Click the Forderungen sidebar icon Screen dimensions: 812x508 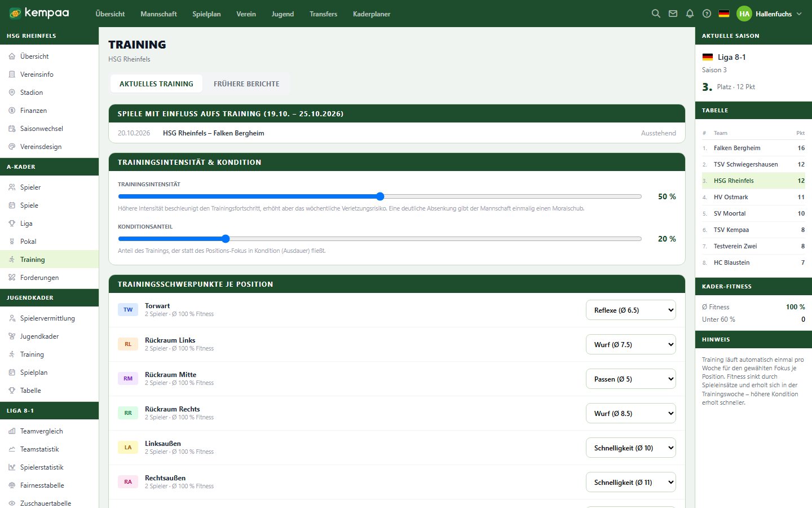(x=12, y=278)
